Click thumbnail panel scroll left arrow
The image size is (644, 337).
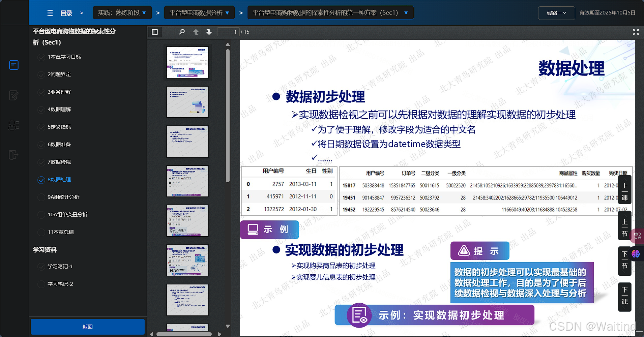[151, 334]
